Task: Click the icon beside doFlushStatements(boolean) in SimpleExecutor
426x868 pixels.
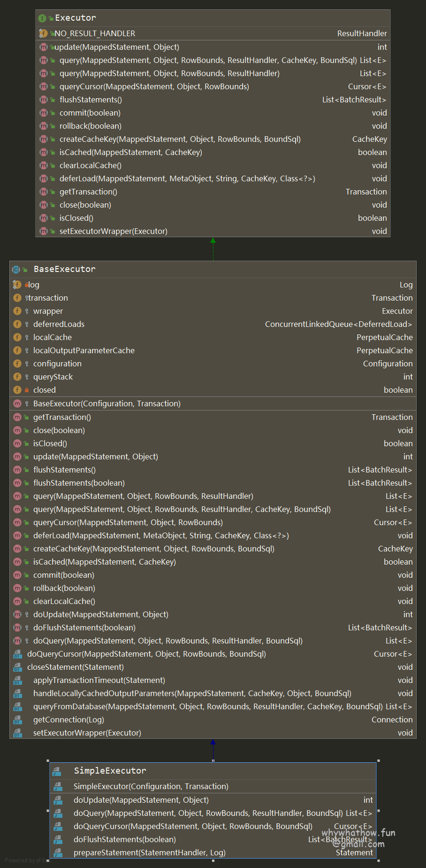Action: coord(58,839)
